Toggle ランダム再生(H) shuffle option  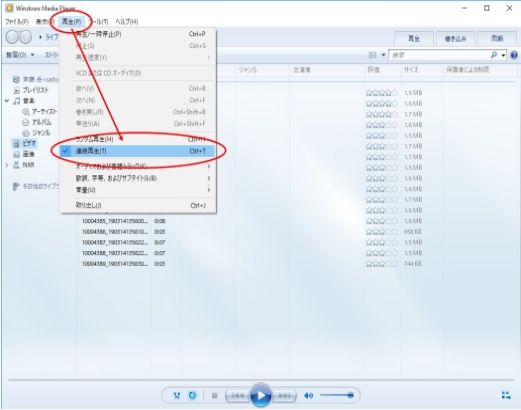[x=138, y=139]
